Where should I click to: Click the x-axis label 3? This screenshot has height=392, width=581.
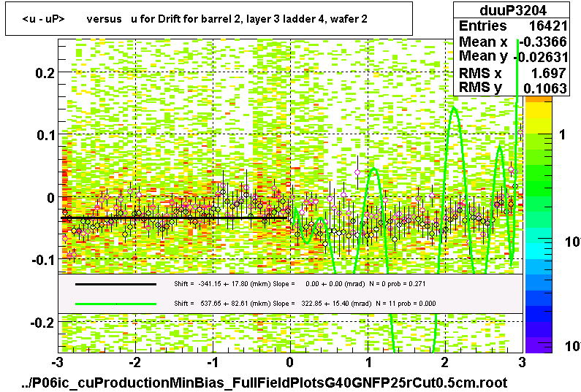coord(522,362)
